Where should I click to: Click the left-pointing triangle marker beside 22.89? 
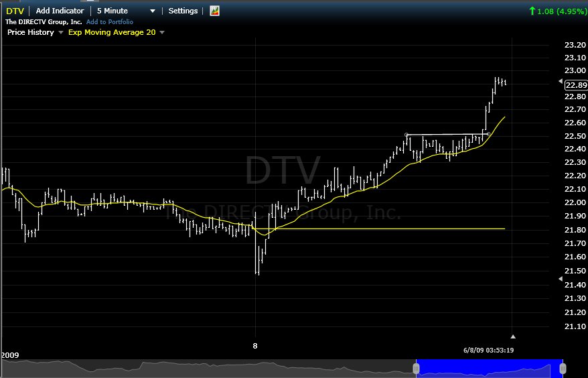(x=561, y=80)
